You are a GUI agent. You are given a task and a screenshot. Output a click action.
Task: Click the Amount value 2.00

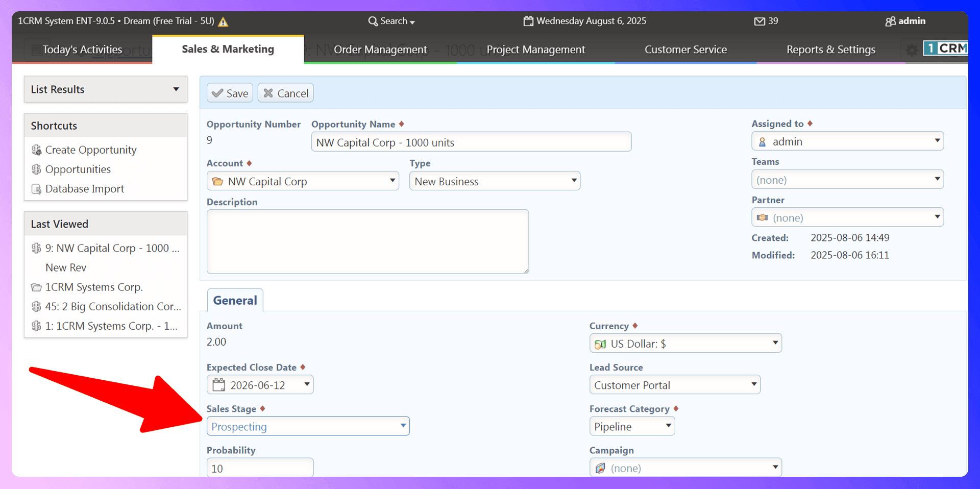pyautogui.click(x=216, y=342)
